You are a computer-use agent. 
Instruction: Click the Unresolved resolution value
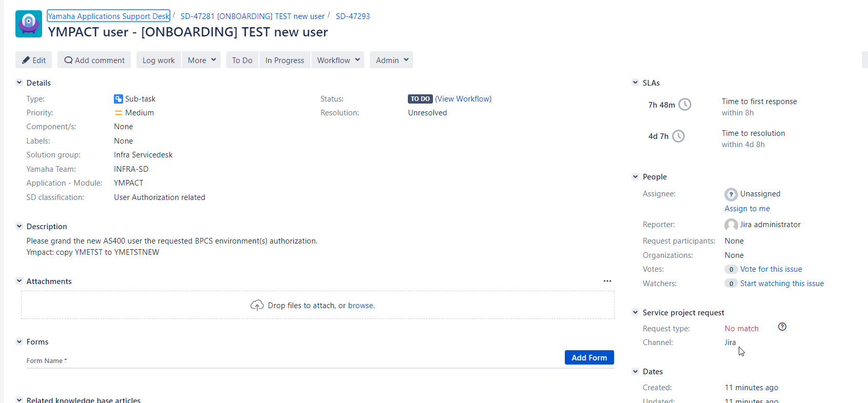pos(427,113)
